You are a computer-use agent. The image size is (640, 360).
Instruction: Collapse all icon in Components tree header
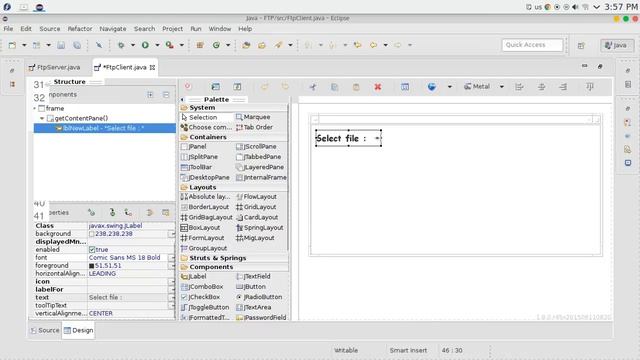166,95
